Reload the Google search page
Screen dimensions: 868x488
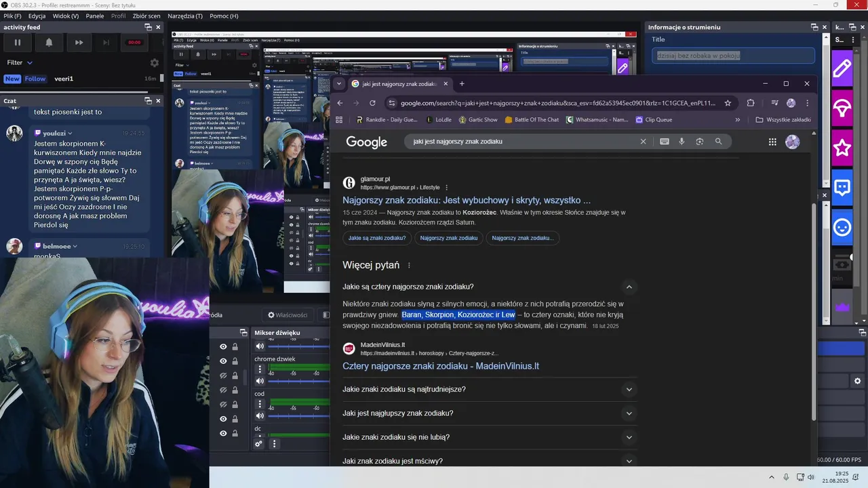372,103
